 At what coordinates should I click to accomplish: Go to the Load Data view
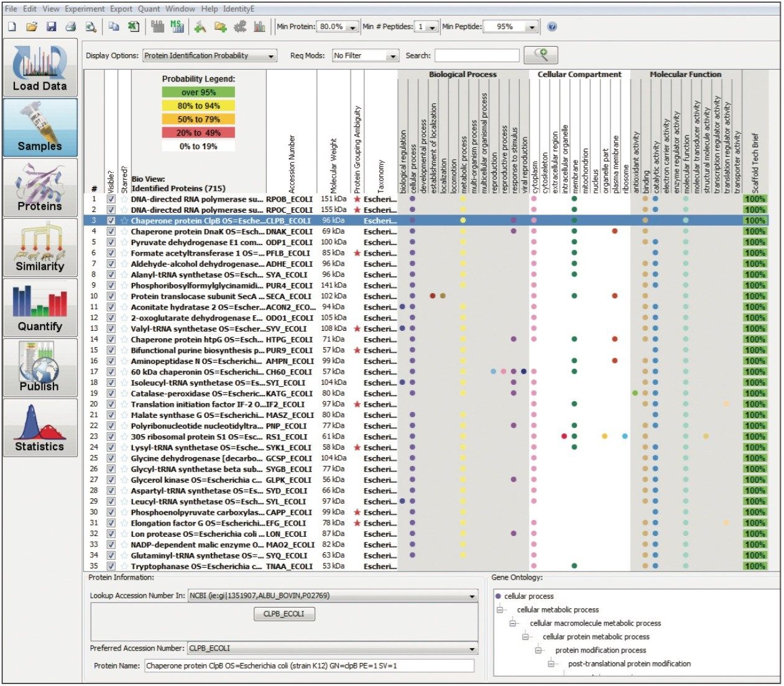pos(40,67)
